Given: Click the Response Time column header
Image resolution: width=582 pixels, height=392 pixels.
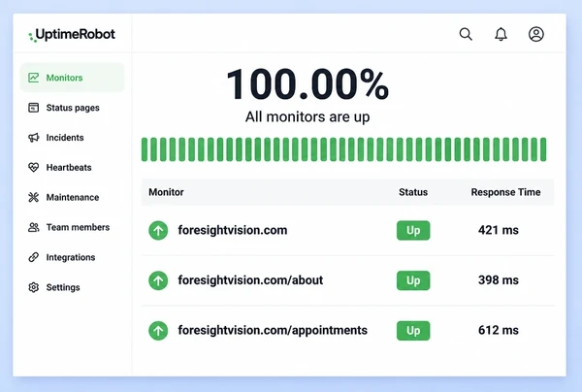Looking at the screenshot, I should click(x=505, y=192).
